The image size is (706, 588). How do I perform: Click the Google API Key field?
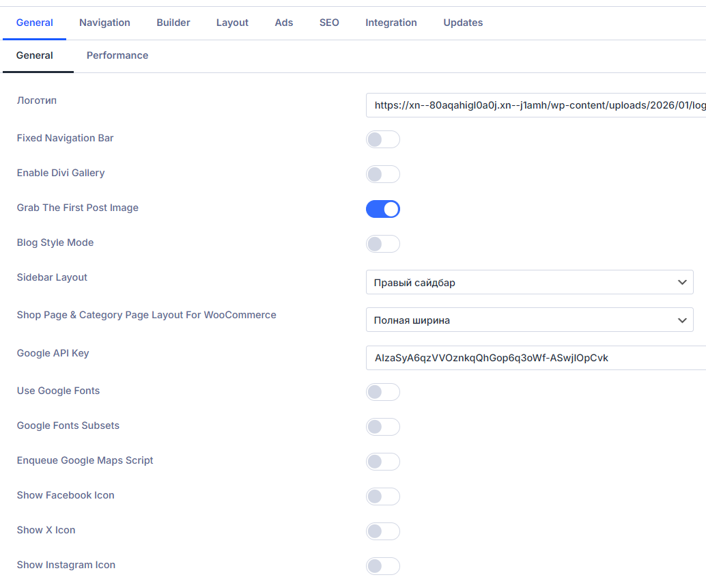tap(536, 358)
